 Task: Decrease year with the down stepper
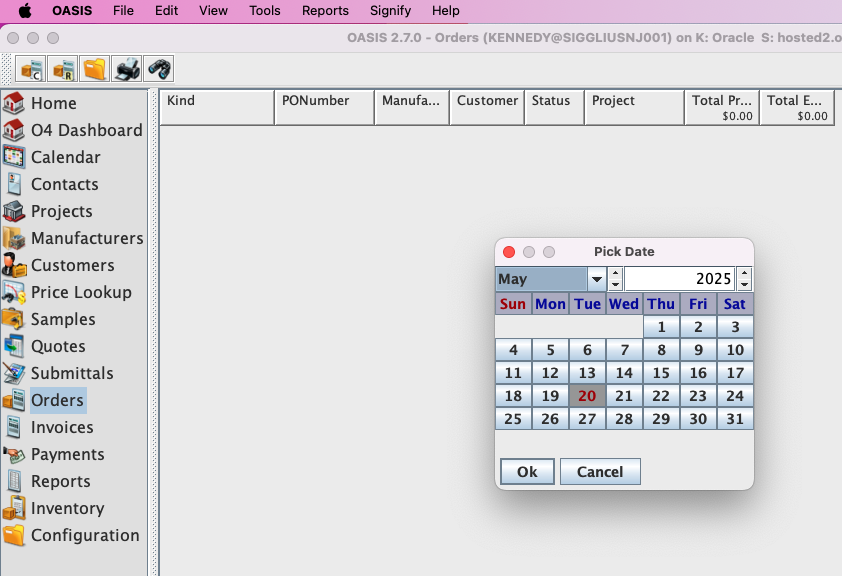[744, 285]
